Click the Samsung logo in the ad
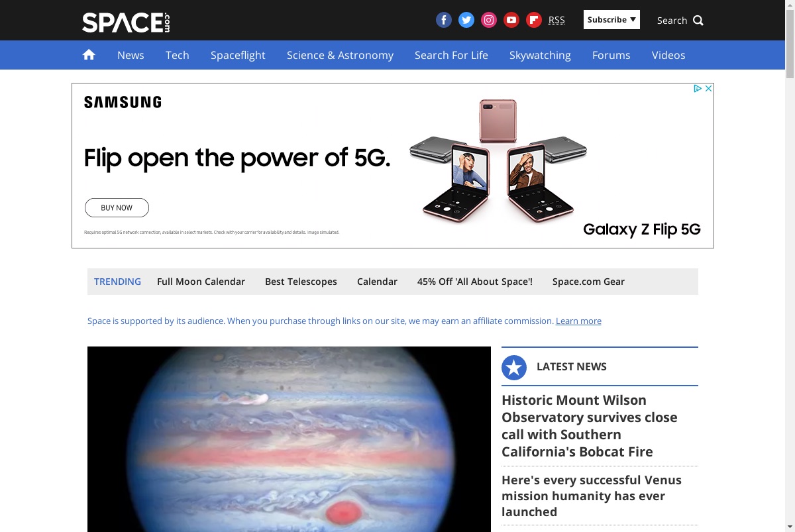The image size is (795, 532). (x=123, y=102)
